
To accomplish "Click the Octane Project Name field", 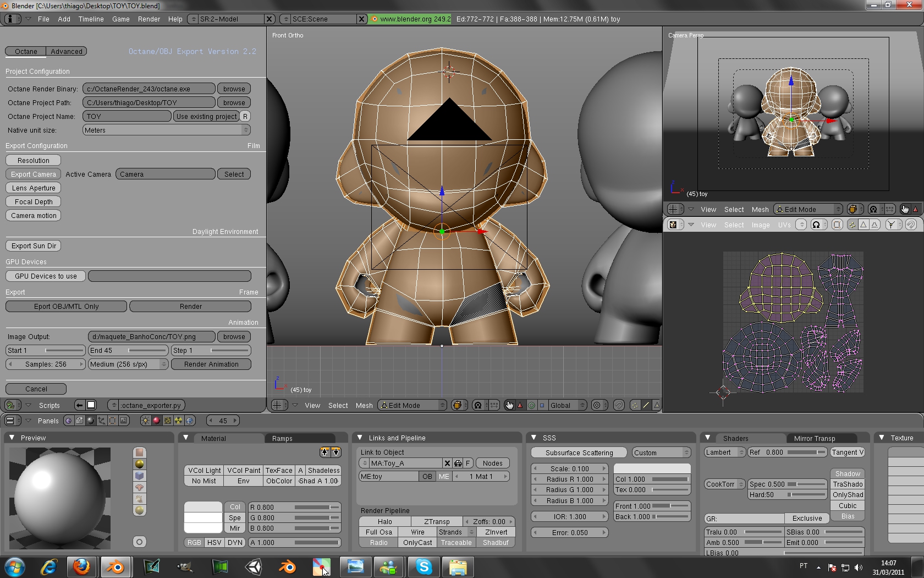I will (x=127, y=117).
